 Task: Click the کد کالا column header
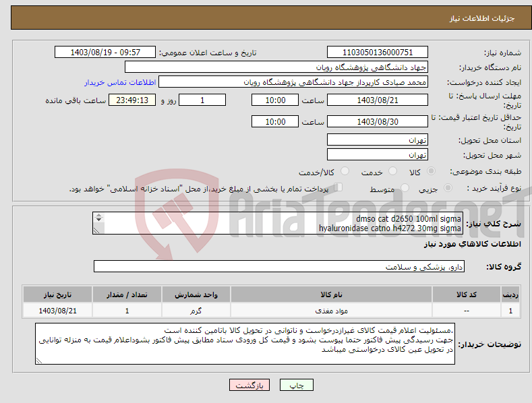point(467,294)
